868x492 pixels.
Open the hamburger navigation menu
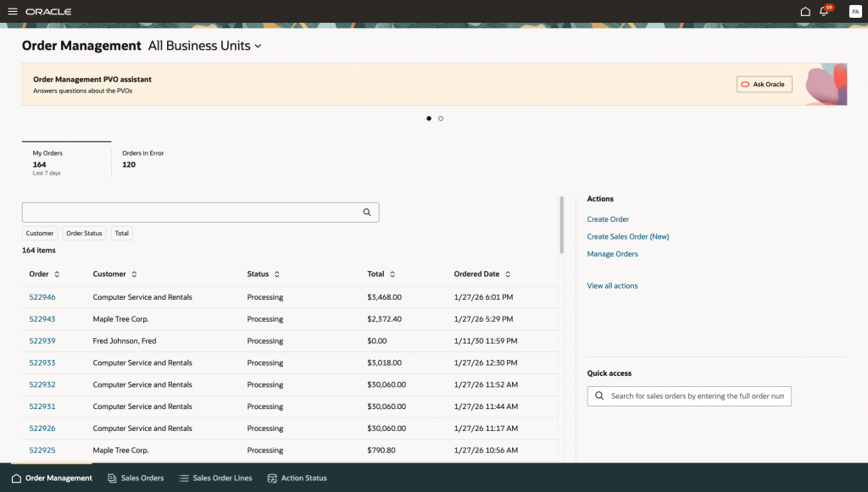13,11
